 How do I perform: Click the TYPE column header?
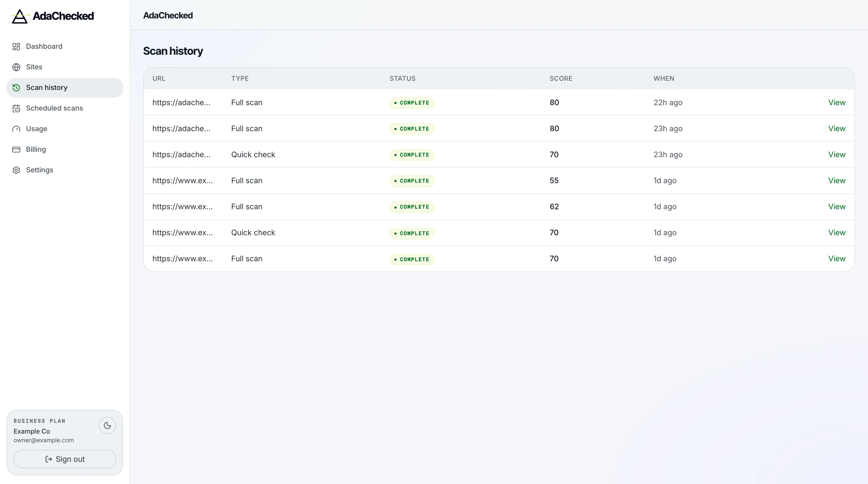pyautogui.click(x=240, y=78)
